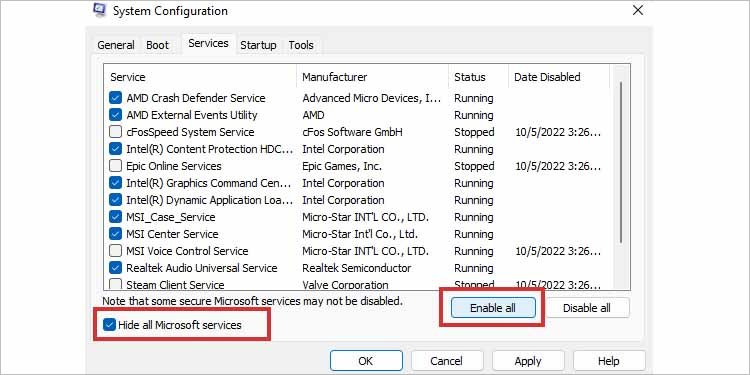Uncheck MSI Center Service
This screenshot has width=750, height=375.
click(115, 234)
